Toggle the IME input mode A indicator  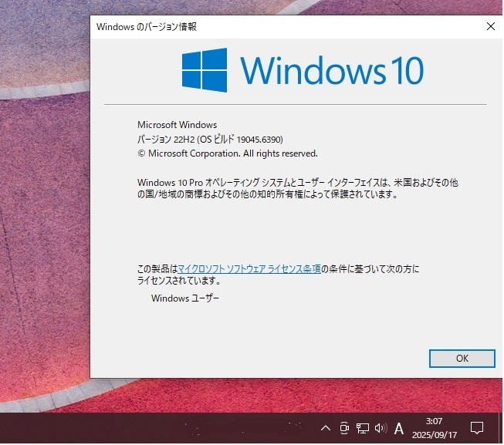[400, 429]
